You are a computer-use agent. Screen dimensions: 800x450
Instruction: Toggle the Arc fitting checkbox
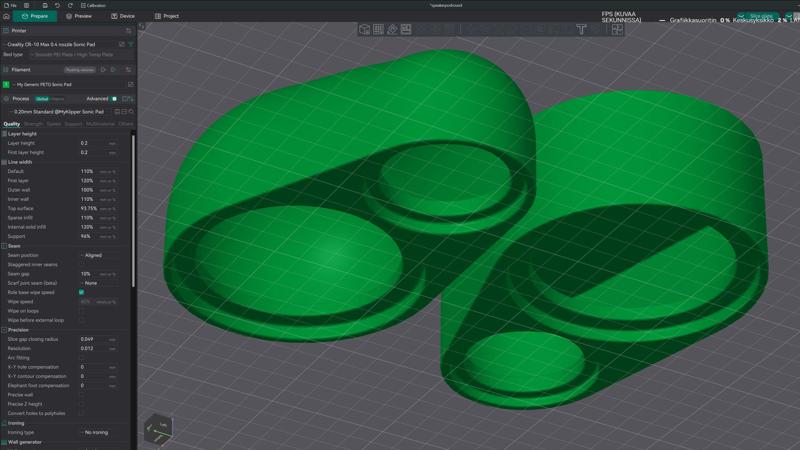tap(82, 358)
